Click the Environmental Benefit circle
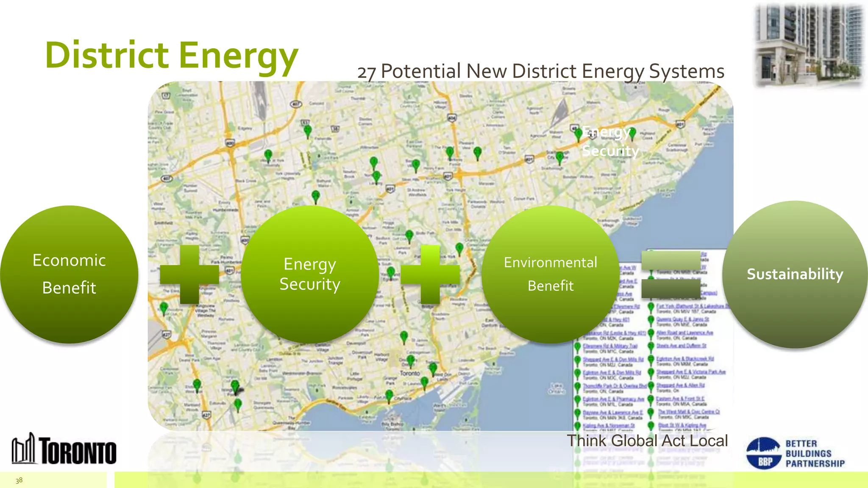 (x=551, y=274)
